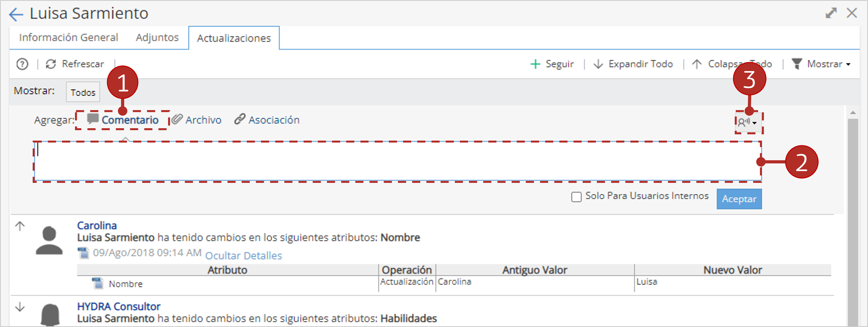The height and width of the screenshot is (327, 868).
Task: Go back with the left arrow icon
Action: pyautogui.click(x=16, y=15)
